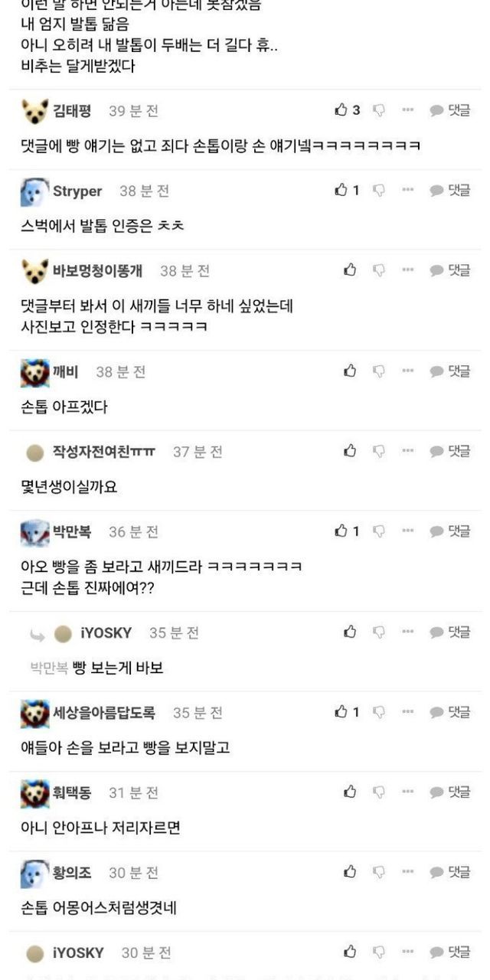This screenshot has height=980, width=490.
Task: Click the 박만복 mention in iYOSKY's reply
Action: pyautogui.click(x=49, y=668)
